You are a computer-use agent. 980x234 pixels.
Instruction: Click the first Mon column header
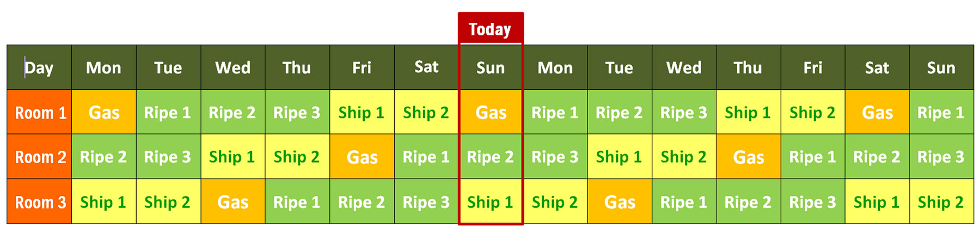click(x=103, y=67)
